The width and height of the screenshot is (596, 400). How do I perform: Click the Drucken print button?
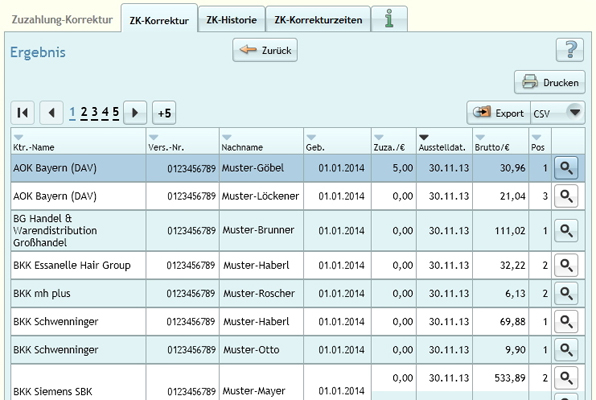[550, 82]
